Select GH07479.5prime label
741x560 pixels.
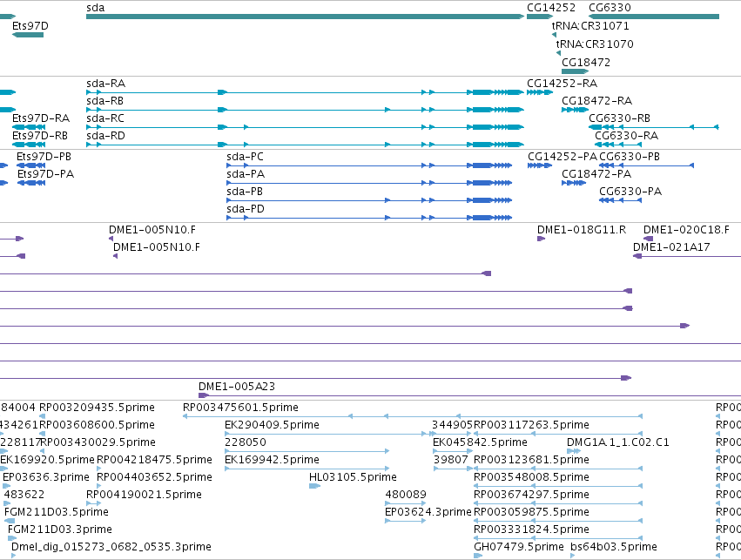click(x=519, y=548)
